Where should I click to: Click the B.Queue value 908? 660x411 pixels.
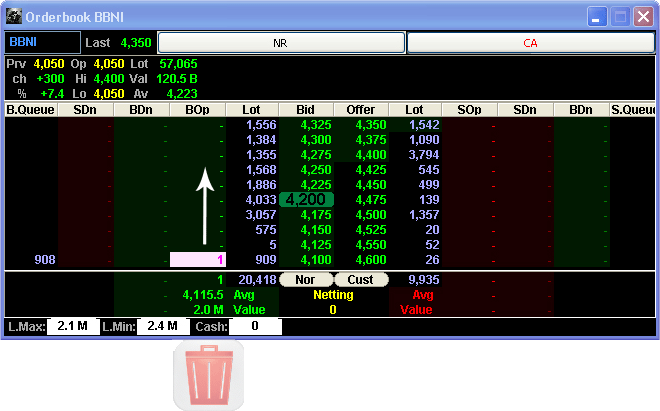[x=45, y=260]
